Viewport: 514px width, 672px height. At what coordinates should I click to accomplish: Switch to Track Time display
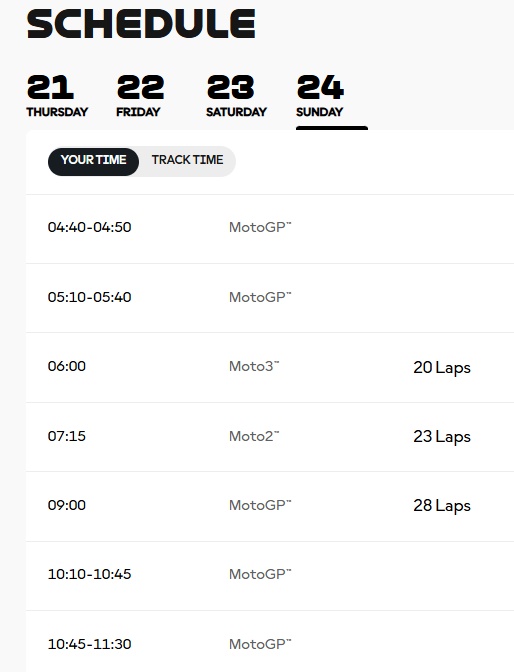(187, 160)
